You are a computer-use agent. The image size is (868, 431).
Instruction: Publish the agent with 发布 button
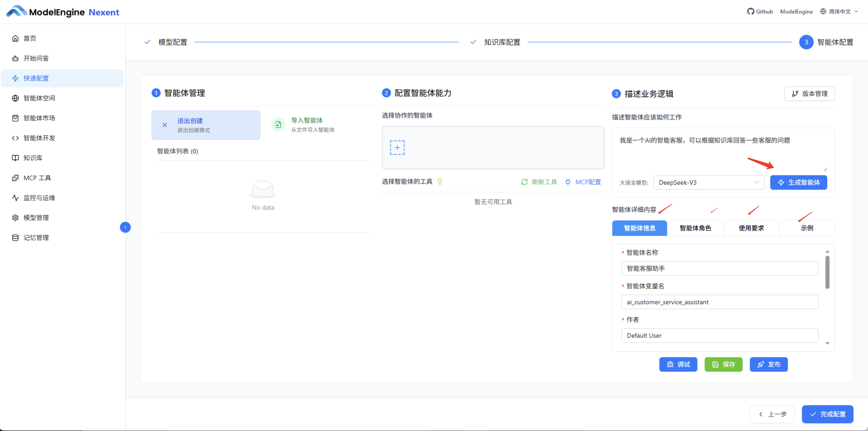coord(769,364)
